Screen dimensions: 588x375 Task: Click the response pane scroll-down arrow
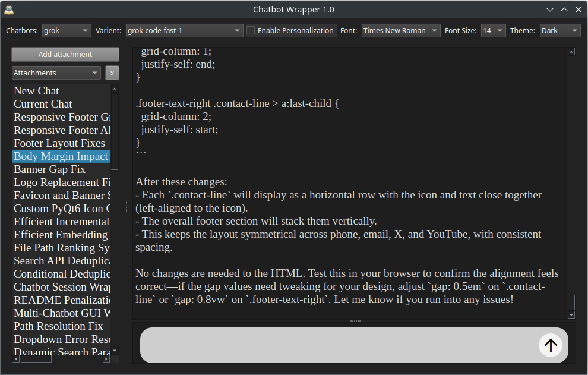(x=571, y=314)
